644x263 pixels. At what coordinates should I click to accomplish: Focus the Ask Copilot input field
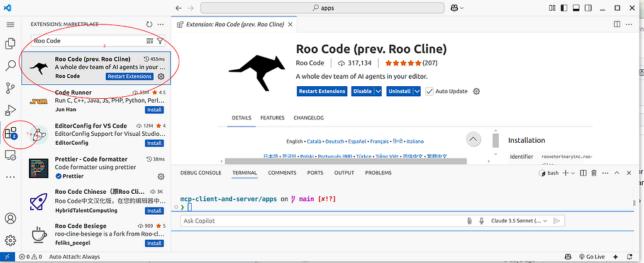pos(323,221)
